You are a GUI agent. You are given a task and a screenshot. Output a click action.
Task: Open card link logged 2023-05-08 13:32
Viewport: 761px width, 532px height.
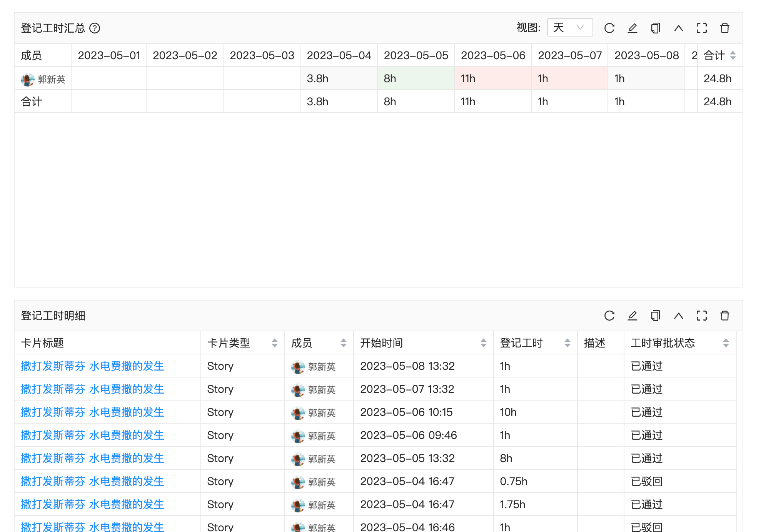click(92, 366)
